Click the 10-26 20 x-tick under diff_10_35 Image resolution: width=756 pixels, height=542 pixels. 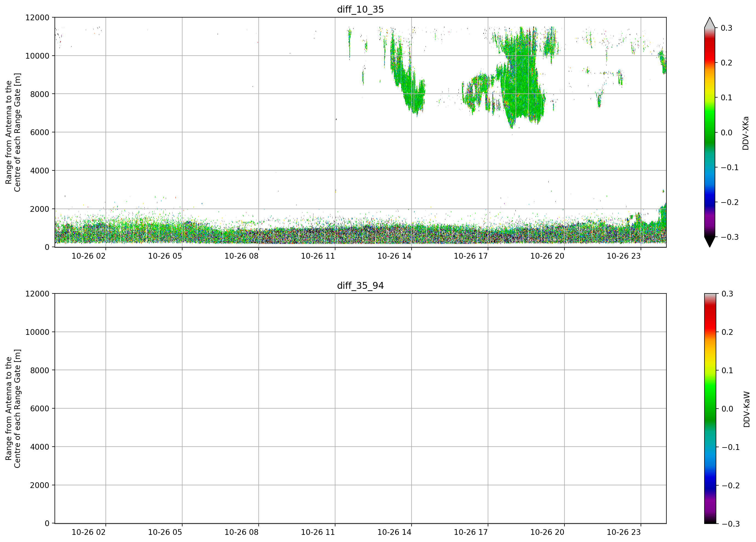[x=547, y=256]
